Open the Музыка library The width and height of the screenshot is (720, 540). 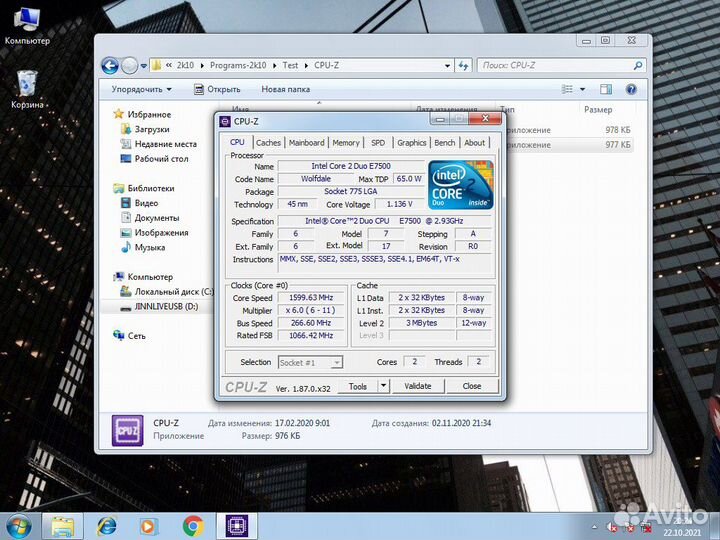click(x=143, y=247)
